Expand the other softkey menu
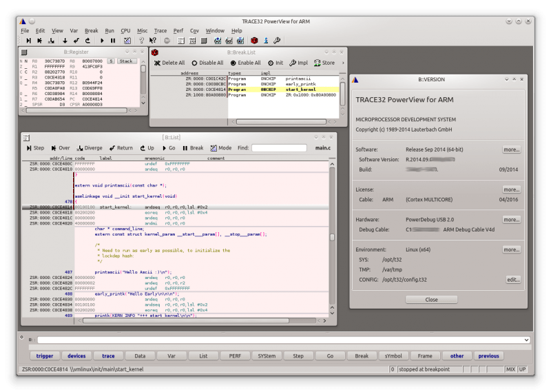This screenshot has width=551, height=392. pyautogui.click(x=457, y=356)
